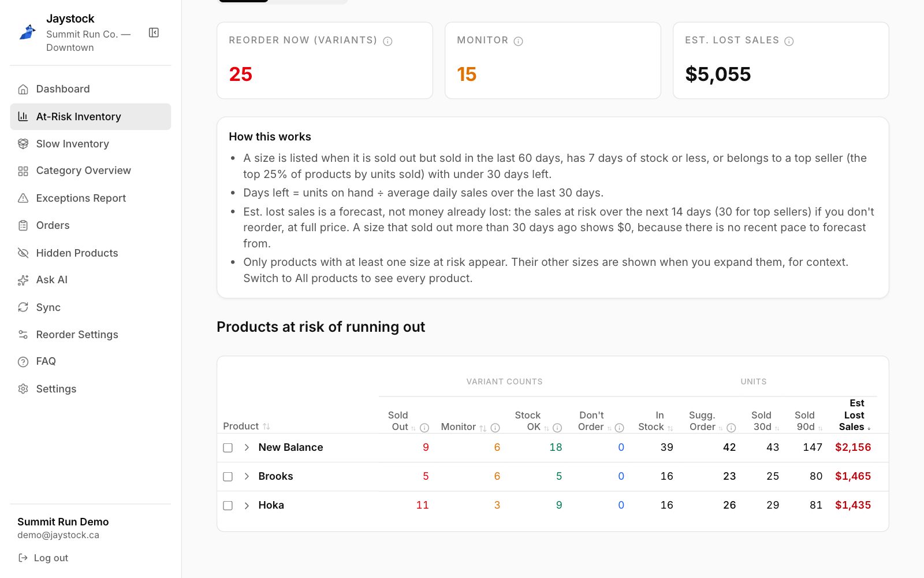Expand the Hoka product row
Viewport: 924px width, 578px height.
pos(247,505)
